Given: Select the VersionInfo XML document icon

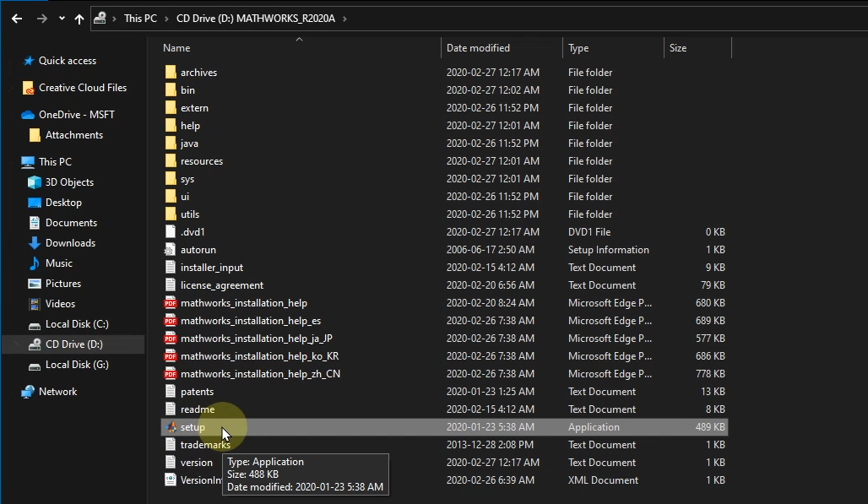Looking at the screenshot, I should [171, 480].
